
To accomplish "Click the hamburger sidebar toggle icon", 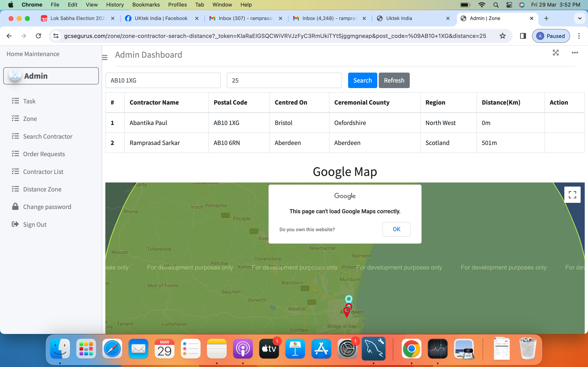I will pos(105,57).
